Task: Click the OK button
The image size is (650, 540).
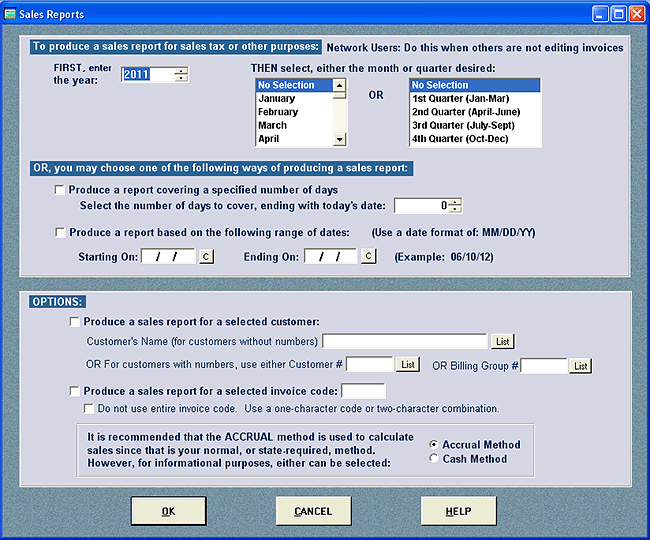Action: pos(169,511)
